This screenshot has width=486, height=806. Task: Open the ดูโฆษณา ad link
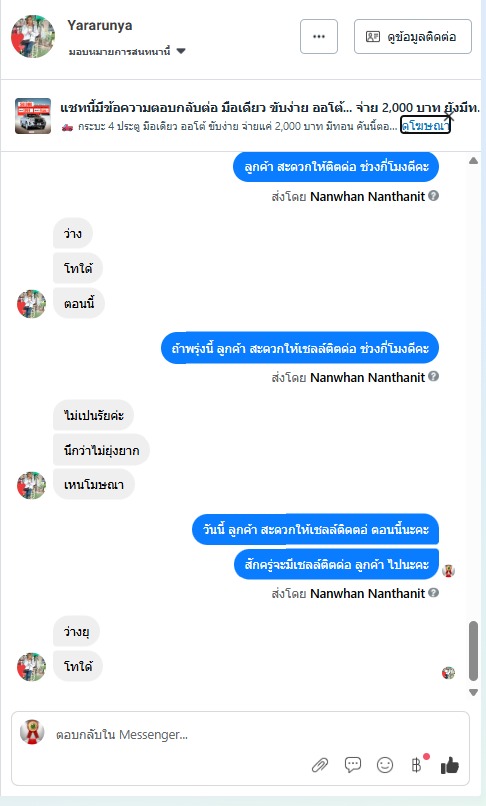(425, 125)
